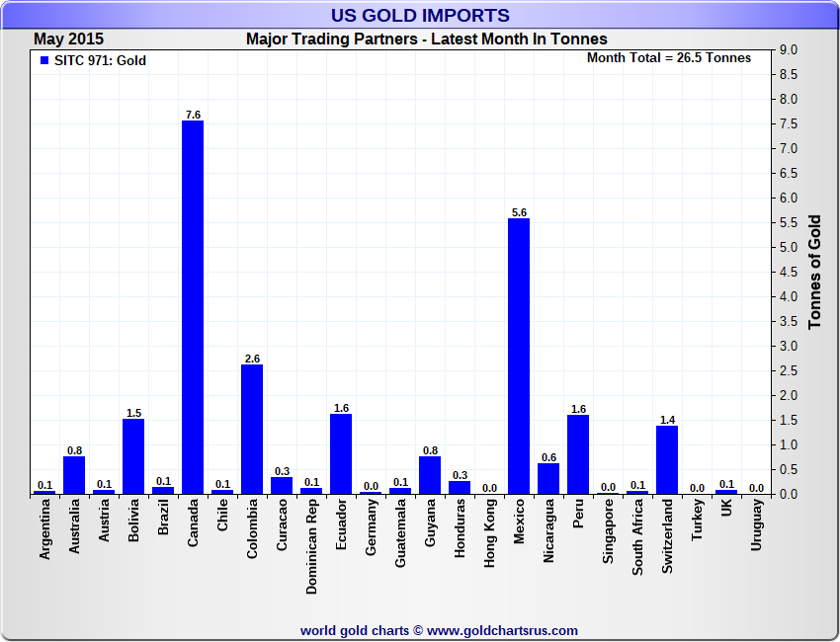Click the Ecuador axis label
Viewport: 840px width, 642px height.
click(341, 524)
